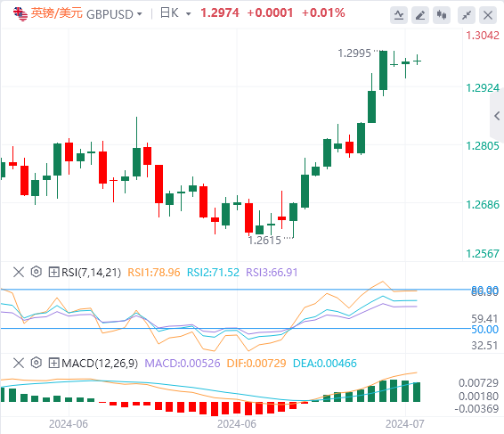Screen dimensions: 504x434
Task: Click the RSI3:66.91 value
Action: pyautogui.click(x=272, y=273)
